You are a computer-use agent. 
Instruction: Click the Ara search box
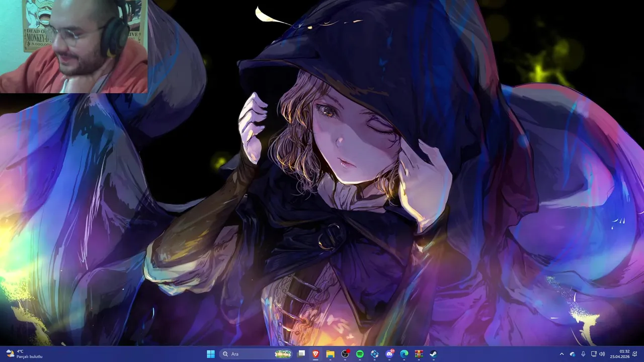(x=257, y=354)
